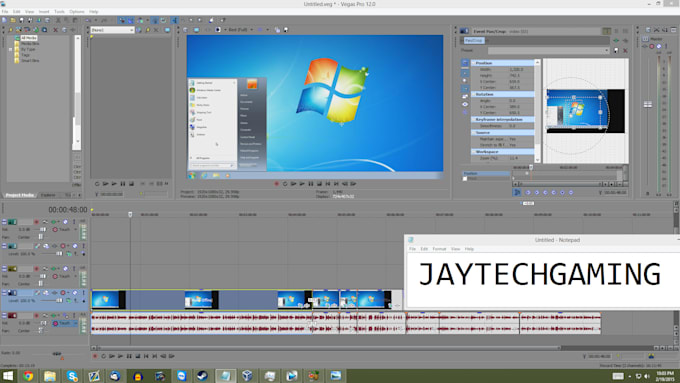Viewport: 680px width, 383px height.
Task: Click Save Snapshot to File icon
Action: click(x=286, y=30)
